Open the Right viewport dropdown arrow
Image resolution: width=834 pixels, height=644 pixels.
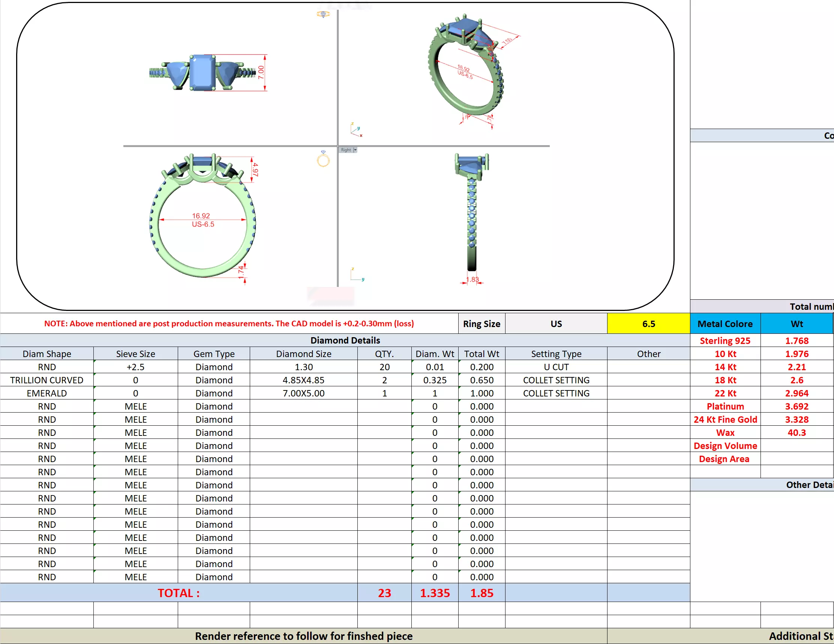355,150
